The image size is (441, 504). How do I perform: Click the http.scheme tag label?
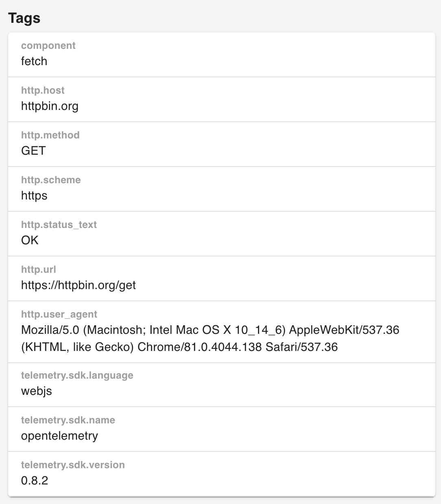tap(51, 180)
